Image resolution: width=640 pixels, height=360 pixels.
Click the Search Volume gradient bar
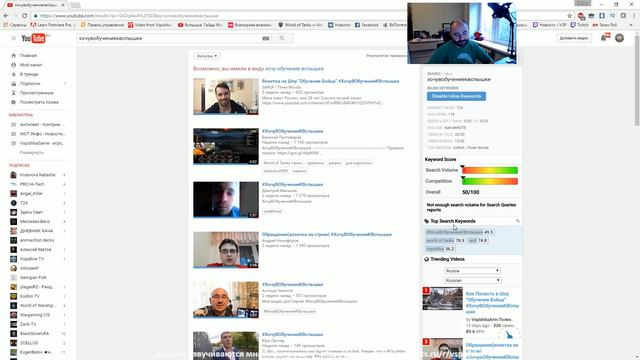(x=490, y=170)
